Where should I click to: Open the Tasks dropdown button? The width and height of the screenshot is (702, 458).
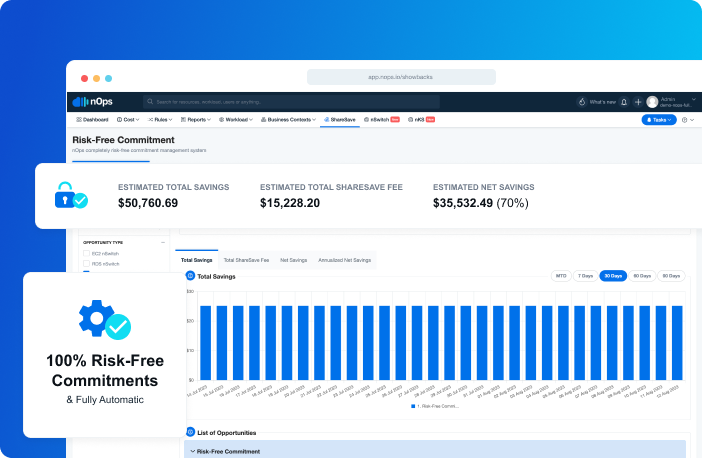tap(659, 120)
